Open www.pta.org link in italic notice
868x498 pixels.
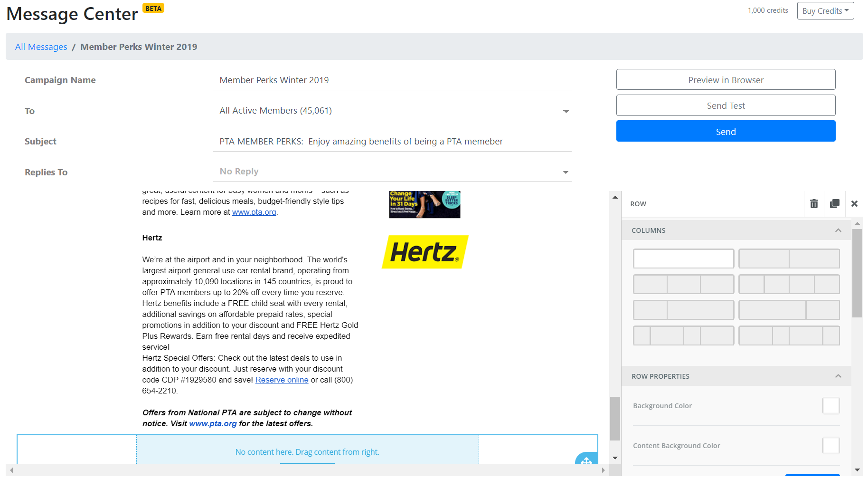coord(213,424)
